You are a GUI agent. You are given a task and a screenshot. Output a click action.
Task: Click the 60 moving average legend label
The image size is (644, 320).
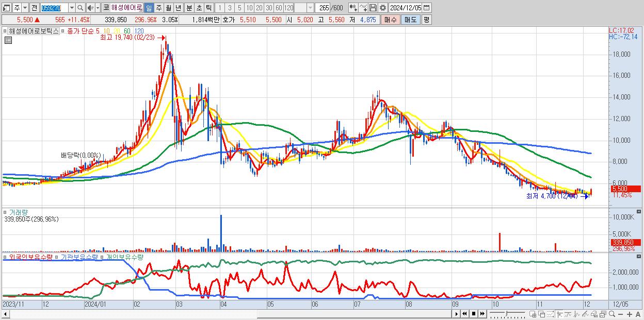127,31
